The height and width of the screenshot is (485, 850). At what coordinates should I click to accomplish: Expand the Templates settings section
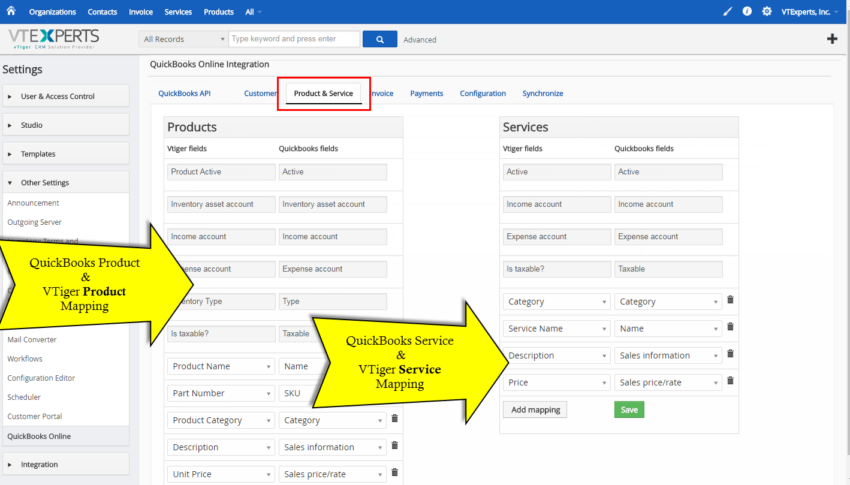[66, 154]
